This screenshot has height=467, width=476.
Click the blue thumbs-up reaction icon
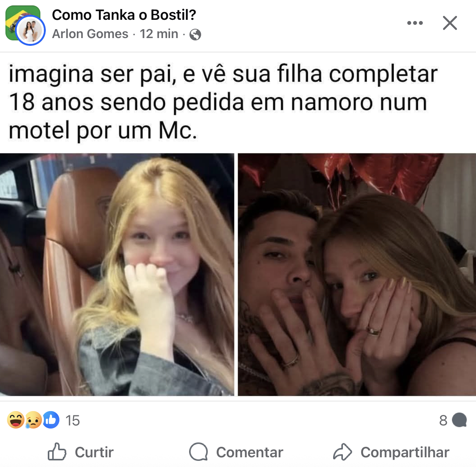[x=51, y=420]
